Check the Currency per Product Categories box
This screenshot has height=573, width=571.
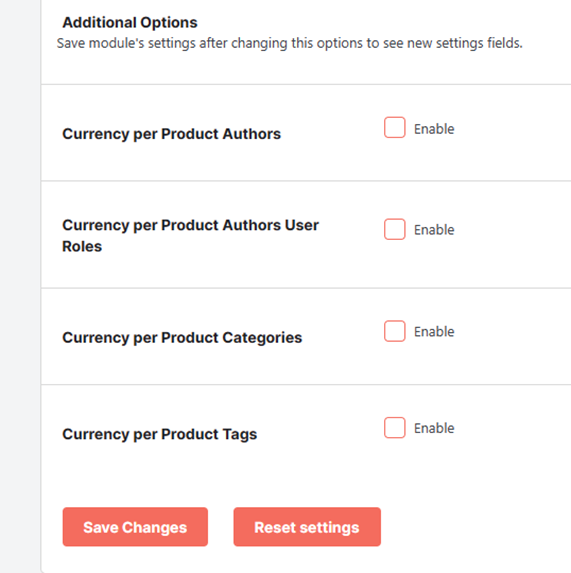coord(395,331)
